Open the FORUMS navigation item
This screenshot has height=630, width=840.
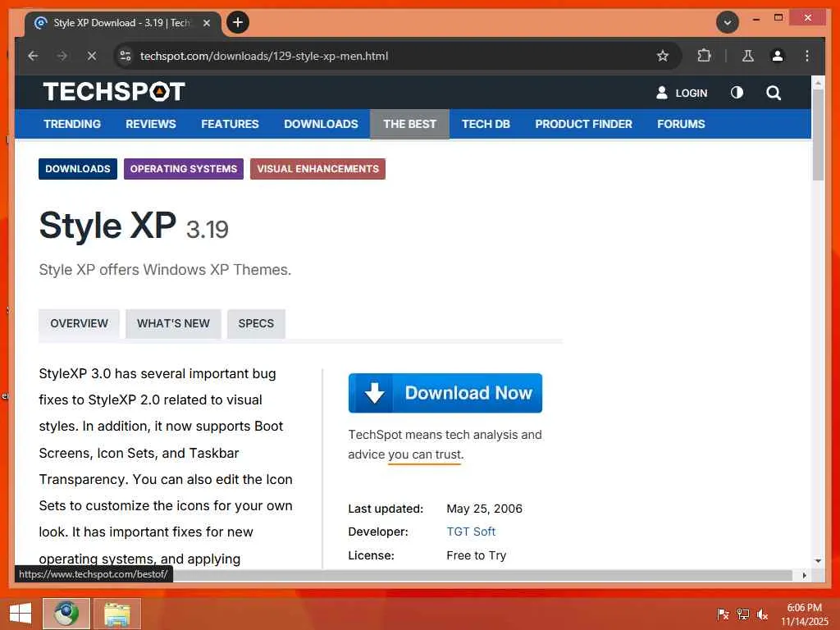[681, 125]
